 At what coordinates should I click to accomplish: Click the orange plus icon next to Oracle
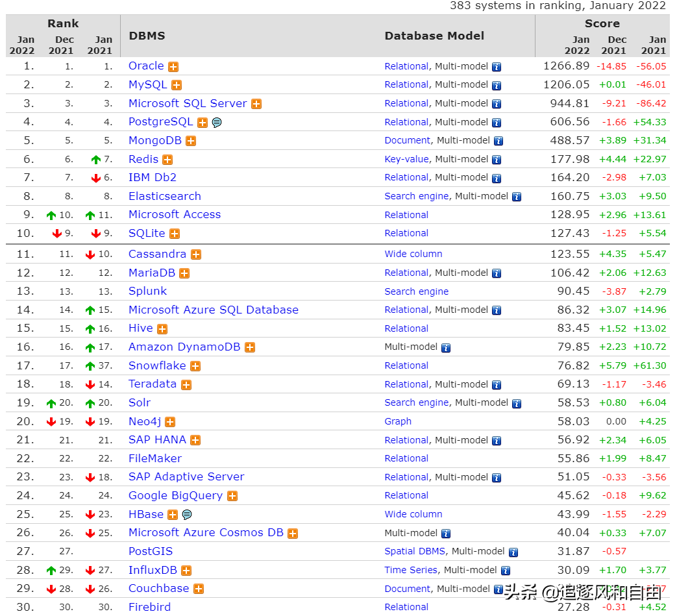pyautogui.click(x=173, y=66)
